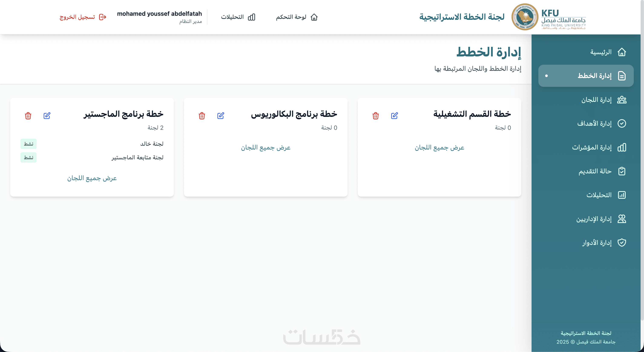644x352 pixels.
Task: Click edit icon on خطة القسم التشغيلية card
Action: click(394, 116)
